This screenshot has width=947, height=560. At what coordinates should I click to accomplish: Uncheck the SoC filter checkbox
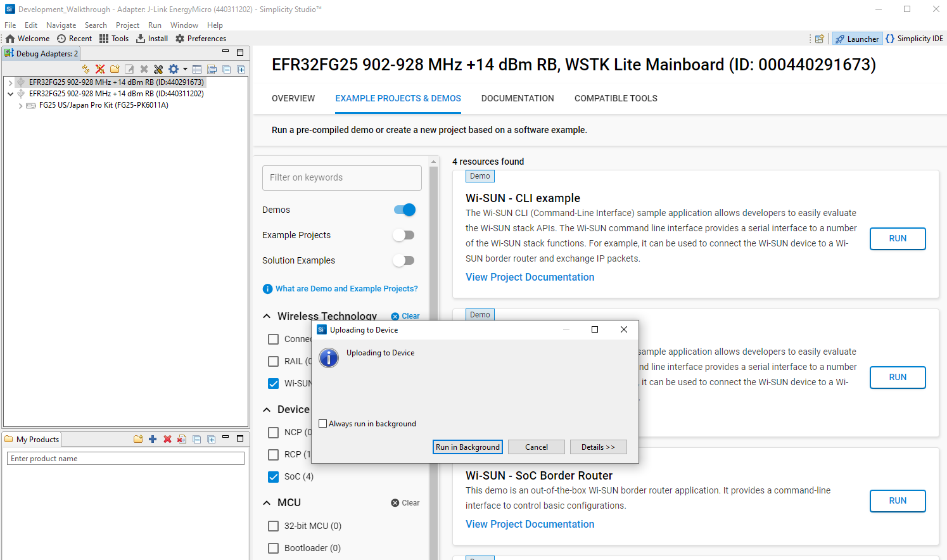coord(273,476)
